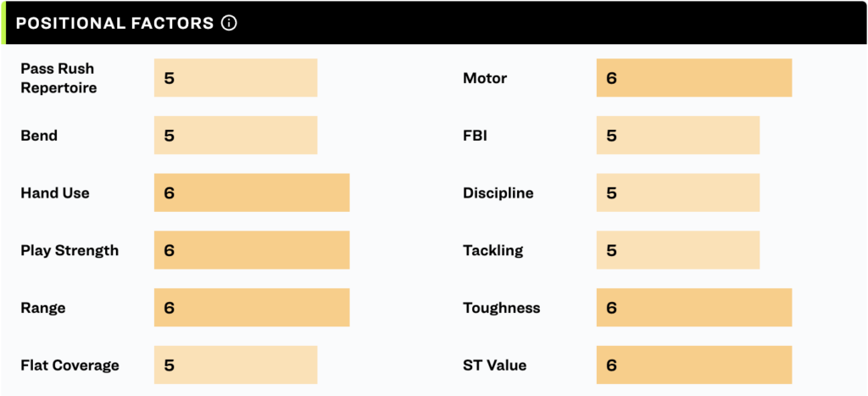Viewport: 868px width, 396px height.
Task: Click the Pass Rush Repertoire label
Action: [x=58, y=78]
